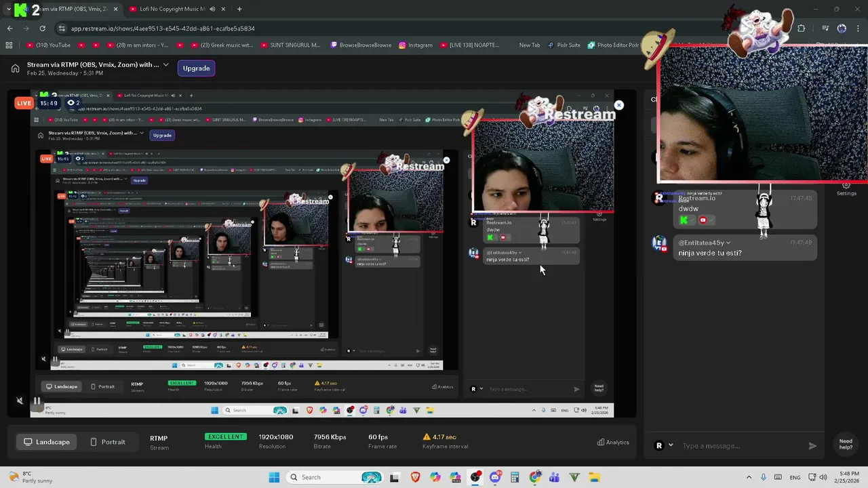Open Chrome profile avatar

tap(842, 28)
